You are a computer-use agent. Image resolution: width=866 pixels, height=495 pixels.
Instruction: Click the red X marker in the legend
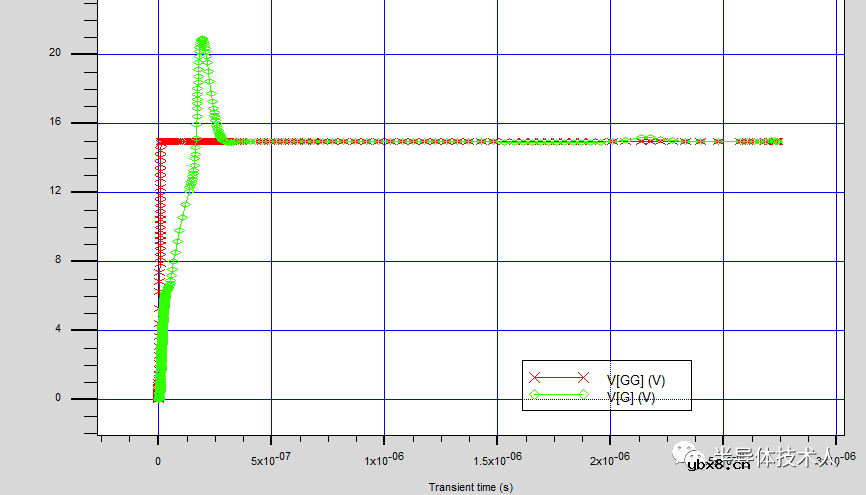pyautogui.click(x=585, y=378)
